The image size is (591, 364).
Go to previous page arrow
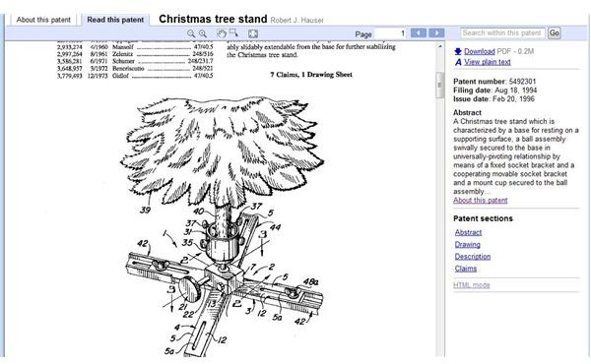(419, 33)
